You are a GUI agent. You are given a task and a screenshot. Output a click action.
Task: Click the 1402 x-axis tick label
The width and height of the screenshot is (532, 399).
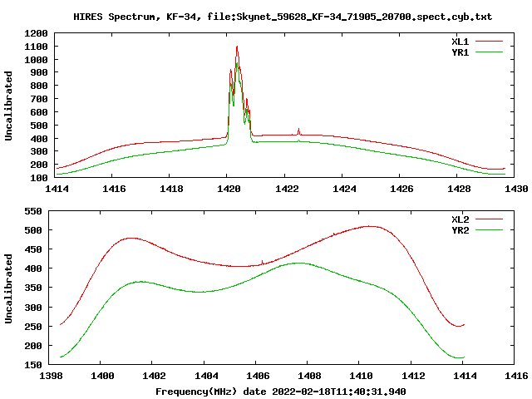click(154, 376)
